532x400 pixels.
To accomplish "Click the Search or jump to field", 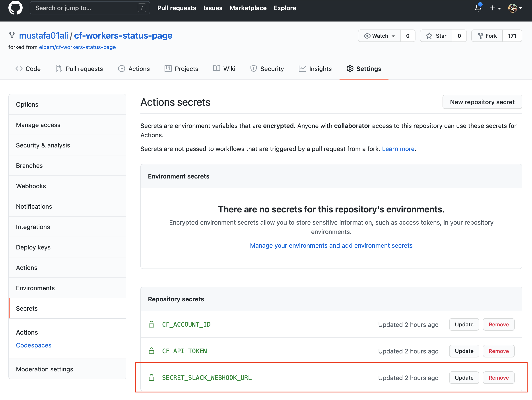I will pos(90,8).
